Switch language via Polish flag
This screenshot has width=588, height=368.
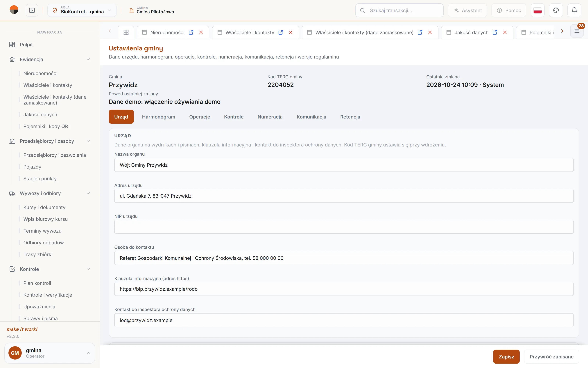coord(537,10)
